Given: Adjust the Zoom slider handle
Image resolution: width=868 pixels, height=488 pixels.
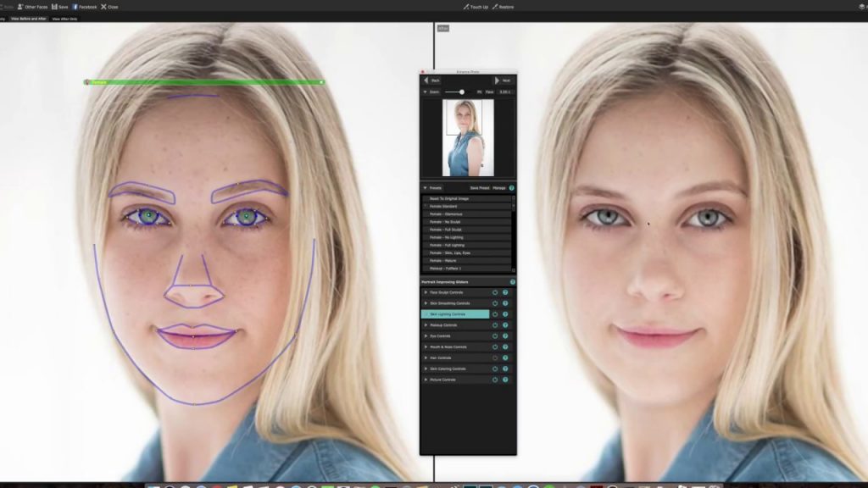Looking at the screenshot, I should click(x=462, y=91).
